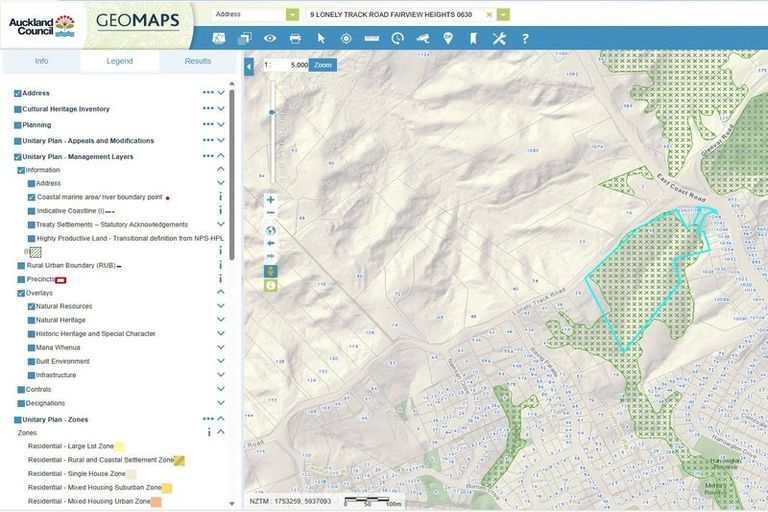Enable the Rural Urban Boundary (RUB) checkbox
The image size is (768, 512).
click(x=20, y=265)
